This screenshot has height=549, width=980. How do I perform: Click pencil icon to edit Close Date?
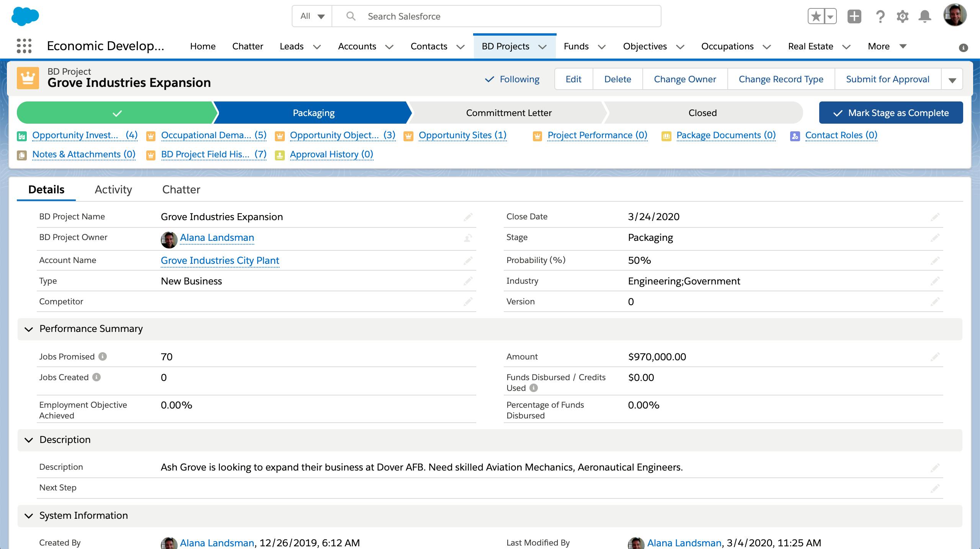(x=935, y=217)
